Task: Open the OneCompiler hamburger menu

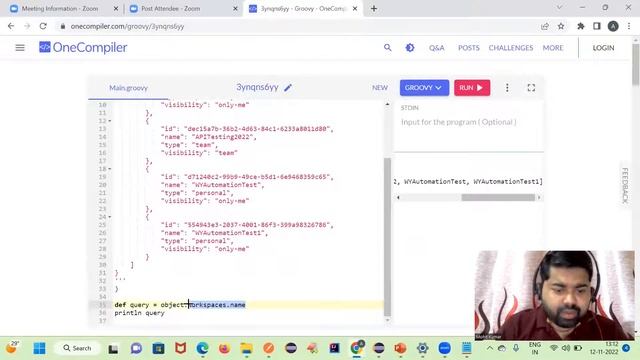Action: (20, 48)
